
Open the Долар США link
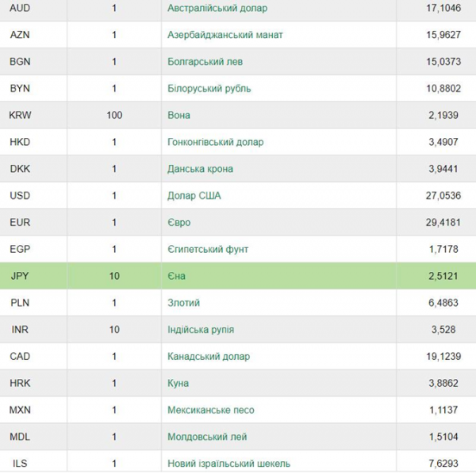194,196
